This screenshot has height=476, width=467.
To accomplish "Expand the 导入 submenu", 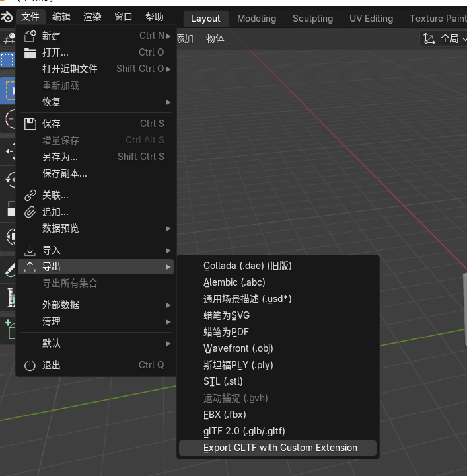I will (168, 251).
